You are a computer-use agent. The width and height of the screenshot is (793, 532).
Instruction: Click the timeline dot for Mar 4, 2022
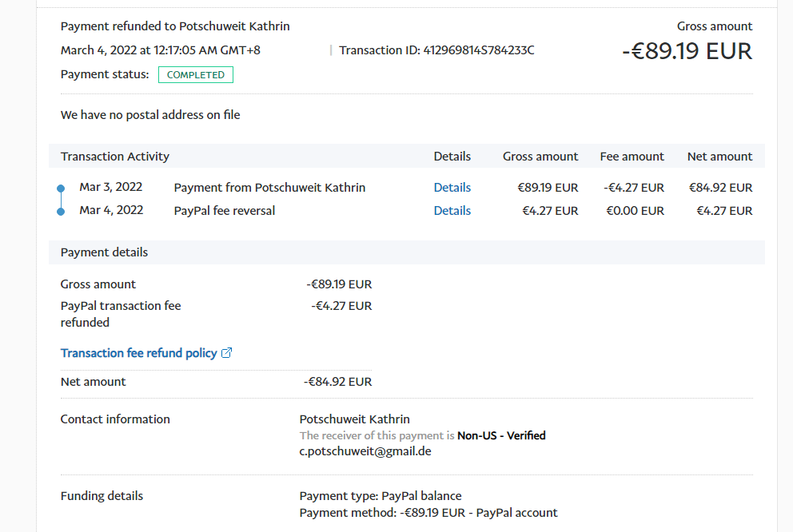[x=61, y=212]
